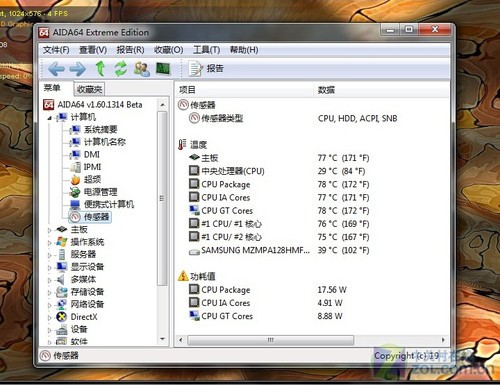
Task: Open the green system monitor icon
Action: [x=163, y=69]
